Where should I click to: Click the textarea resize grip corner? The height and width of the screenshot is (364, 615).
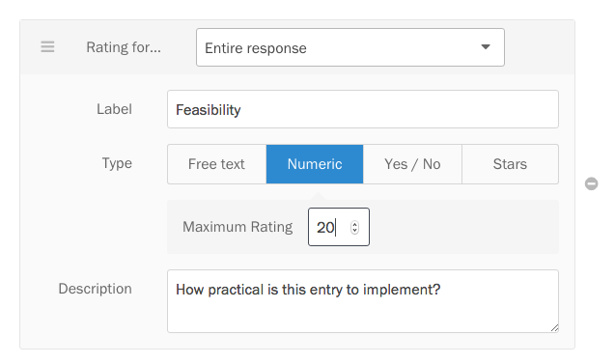554,328
